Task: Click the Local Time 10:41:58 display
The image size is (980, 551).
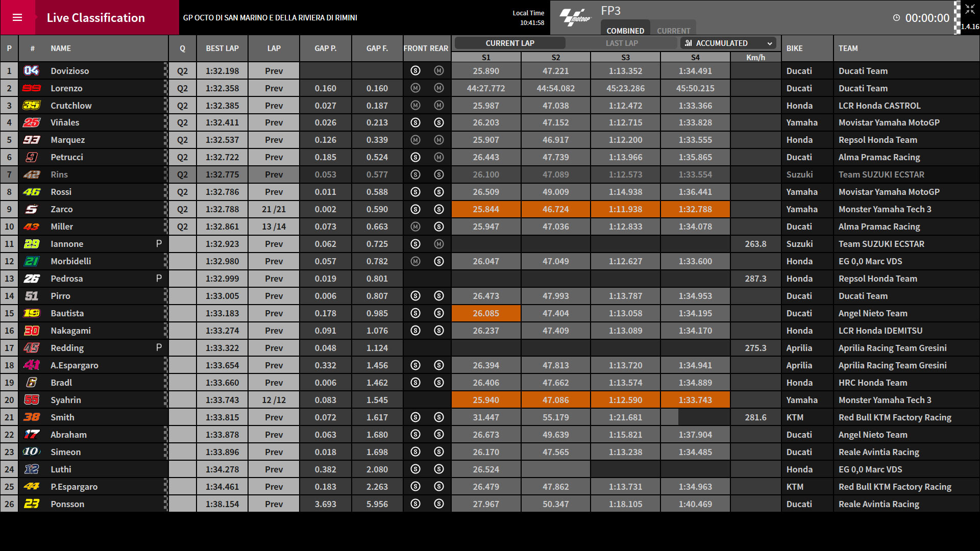Action: click(x=528, y=18)
